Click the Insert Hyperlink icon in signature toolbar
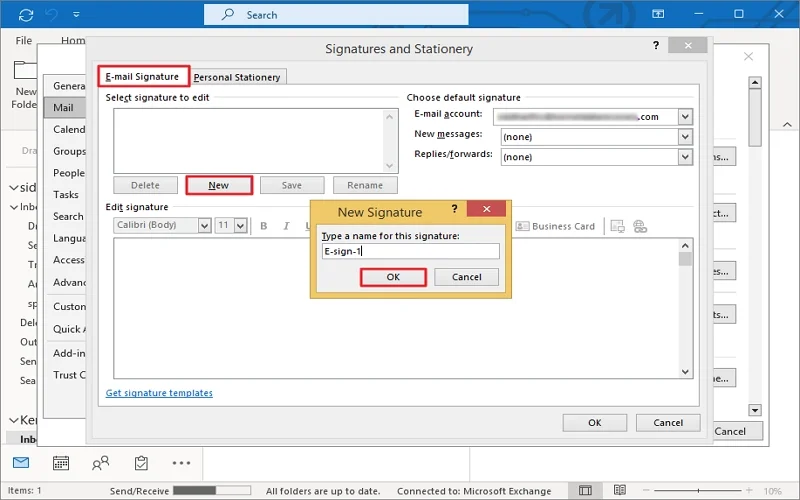800x500 pixels. tap(640, 226)
